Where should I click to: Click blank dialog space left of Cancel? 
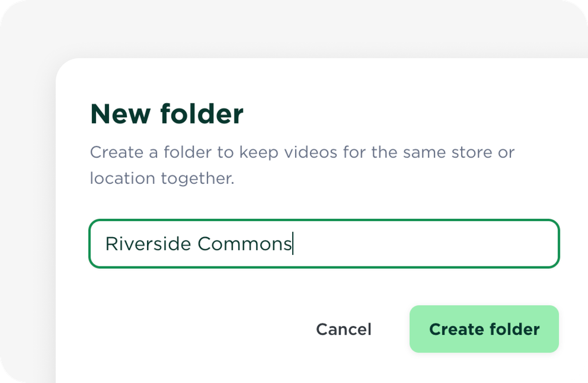(x=195, y=329)
